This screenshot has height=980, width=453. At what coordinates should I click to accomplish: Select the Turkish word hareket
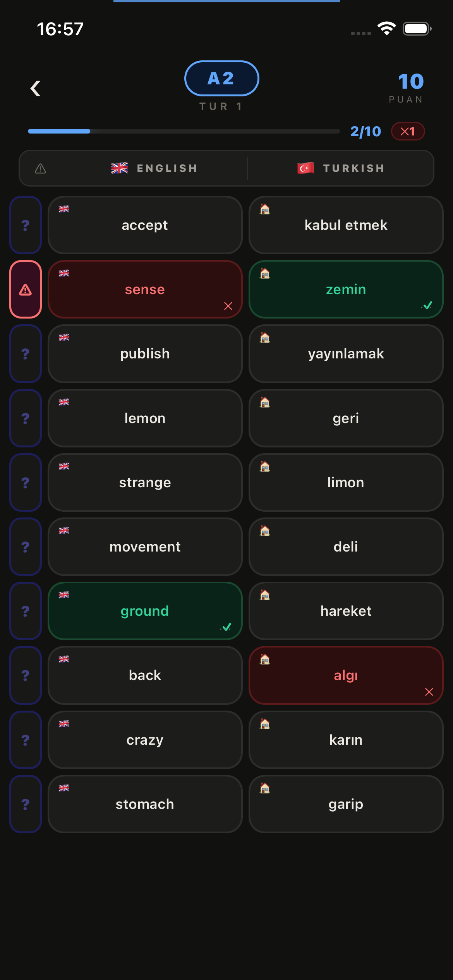[x=346, y=611]
